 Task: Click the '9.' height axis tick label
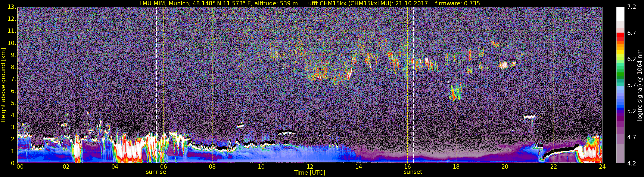[13, 55]
